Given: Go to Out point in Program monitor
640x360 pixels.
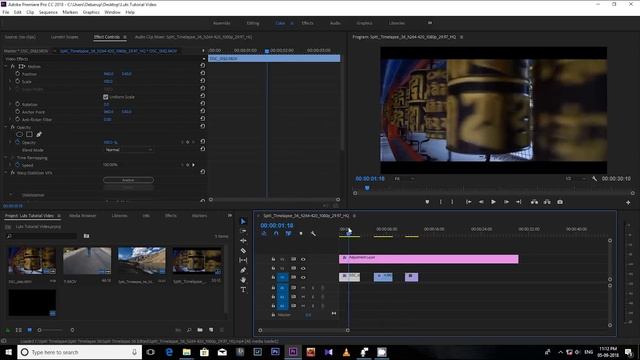Looking at the screenshot, I should click(x=519, y=202).
